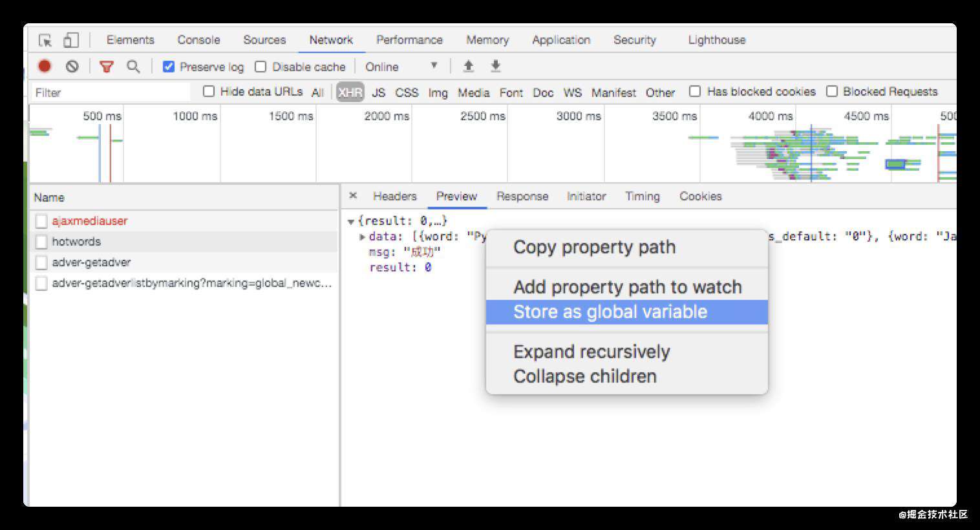Tick the checkbox beside adver-getadverlistbymarking request
Viewport: 980px width, 530px height.
[41, 283]
